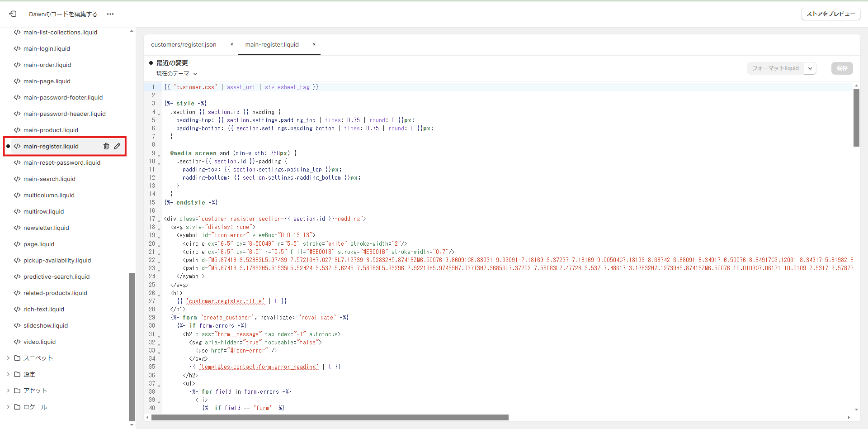The image size is (868, 429).
Task: Click the editor vertical scrollbar thumb
Action: (x=856, y=118)
